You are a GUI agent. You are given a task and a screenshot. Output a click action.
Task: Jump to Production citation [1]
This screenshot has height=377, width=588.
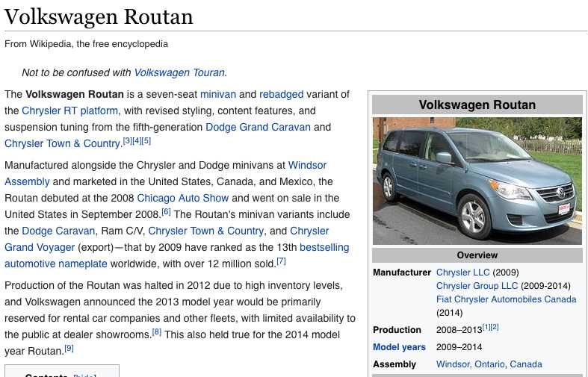pos(486,327)
